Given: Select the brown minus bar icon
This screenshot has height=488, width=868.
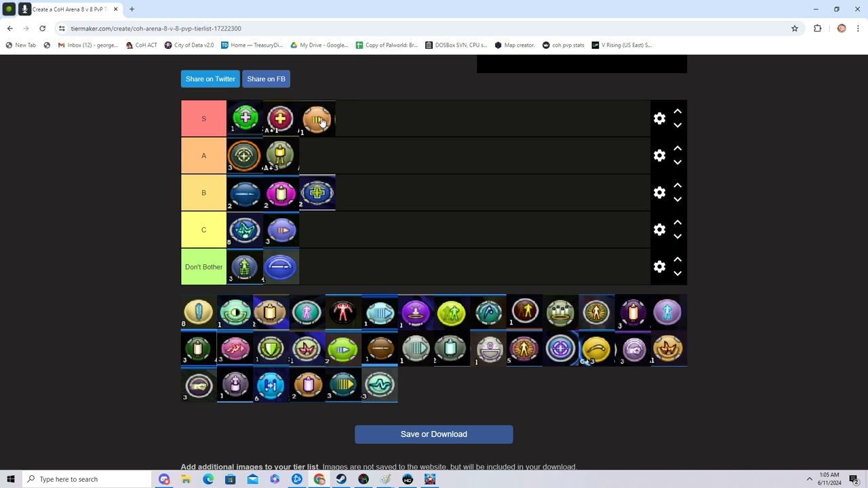Looking at the screenshot, I should coord(380,348).
